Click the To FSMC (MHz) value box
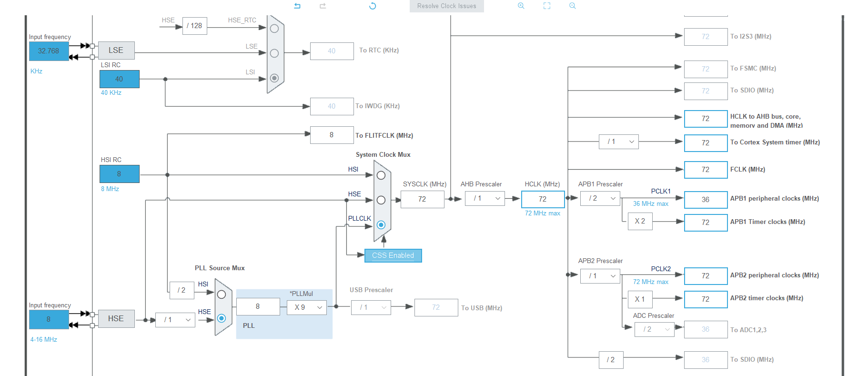This screenshot has height=376, width=868. 706,69
